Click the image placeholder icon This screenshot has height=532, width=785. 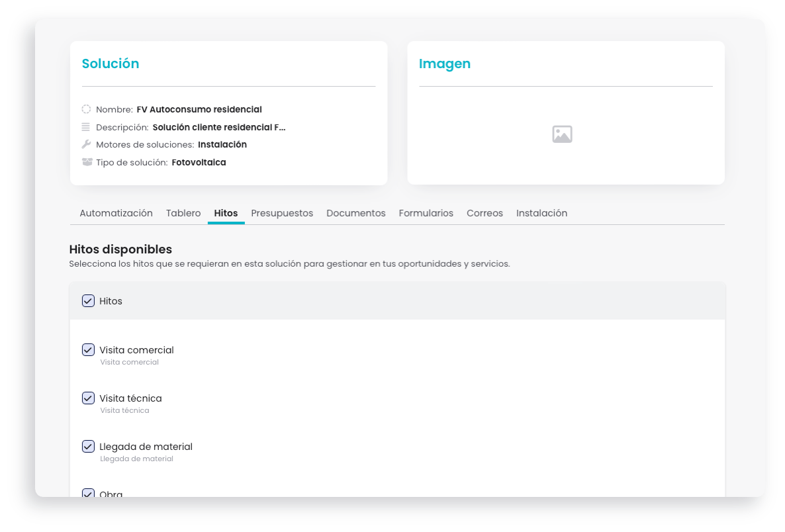pyautogui.click(x=562, y=134)
